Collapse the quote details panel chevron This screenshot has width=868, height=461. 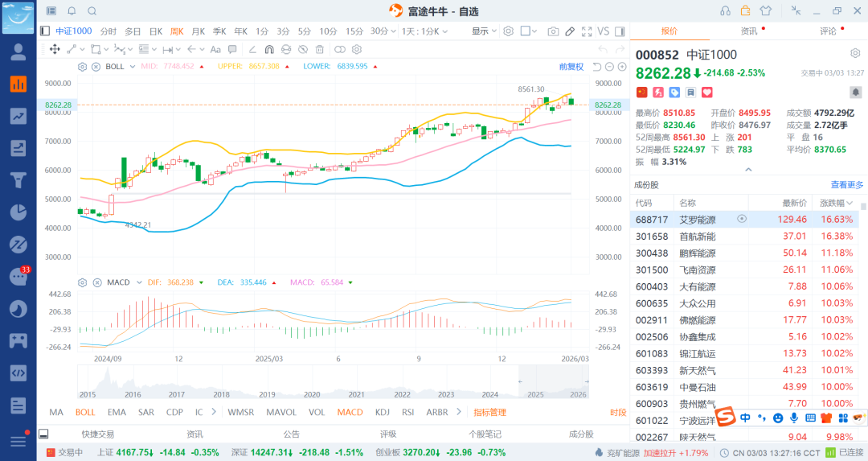pyautogui.click(x=749, y=170)
